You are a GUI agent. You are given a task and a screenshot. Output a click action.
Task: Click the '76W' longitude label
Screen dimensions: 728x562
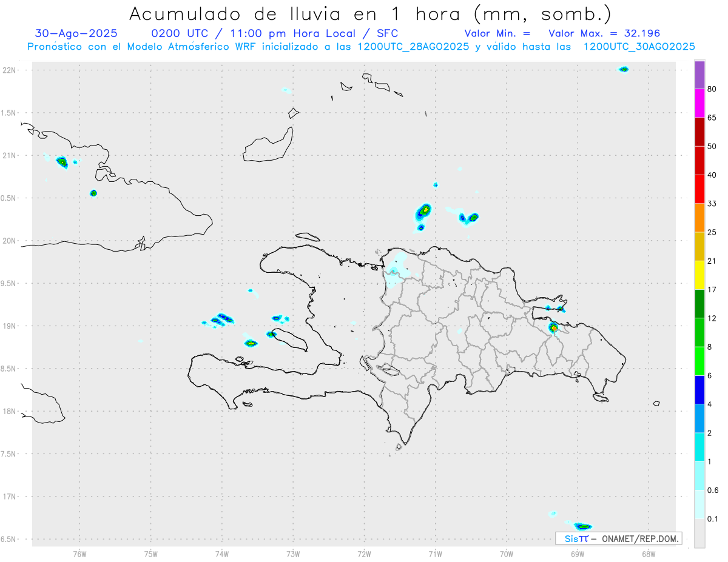(79, 554)
